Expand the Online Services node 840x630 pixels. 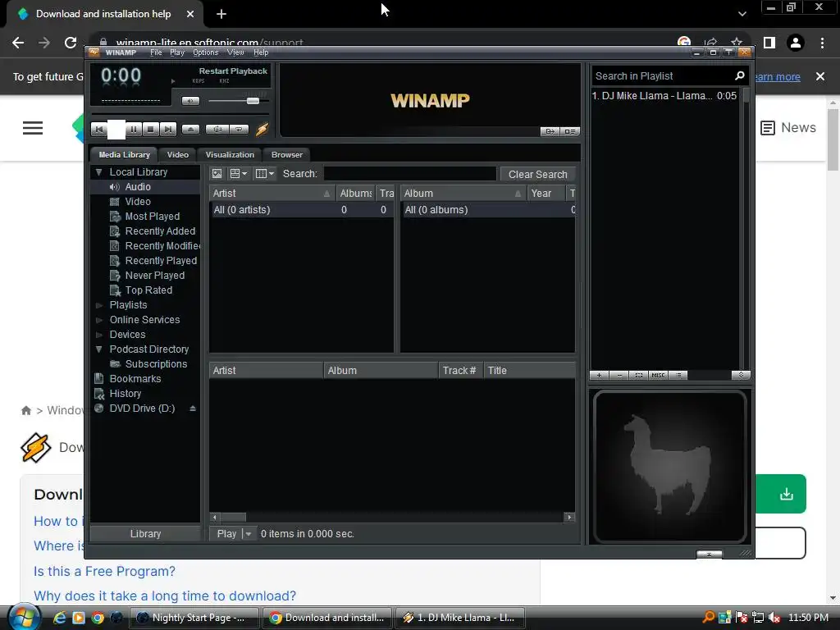point(98,320)
